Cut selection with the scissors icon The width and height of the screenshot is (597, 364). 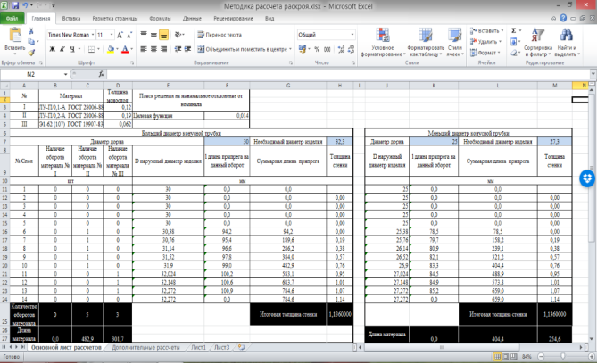[x=31, y=31]
